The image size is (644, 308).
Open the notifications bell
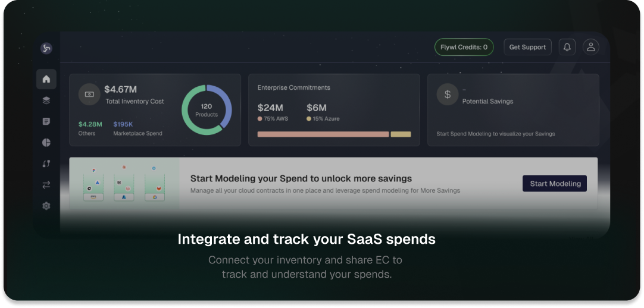tap(567, 47)
